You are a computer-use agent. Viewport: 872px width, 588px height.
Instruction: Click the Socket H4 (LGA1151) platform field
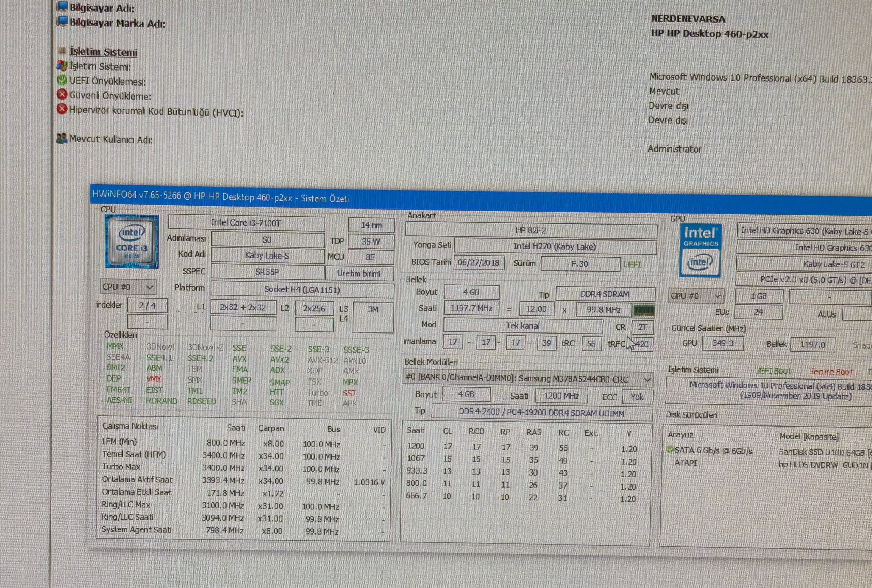tap(302, 290)
